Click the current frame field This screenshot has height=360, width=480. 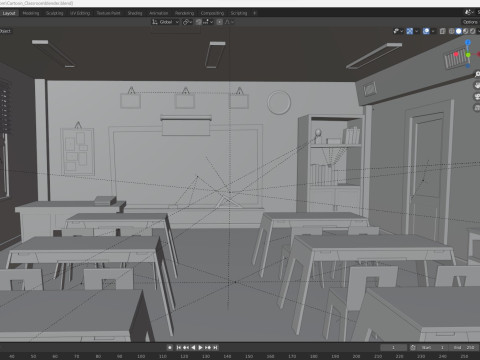coord(394,347)
